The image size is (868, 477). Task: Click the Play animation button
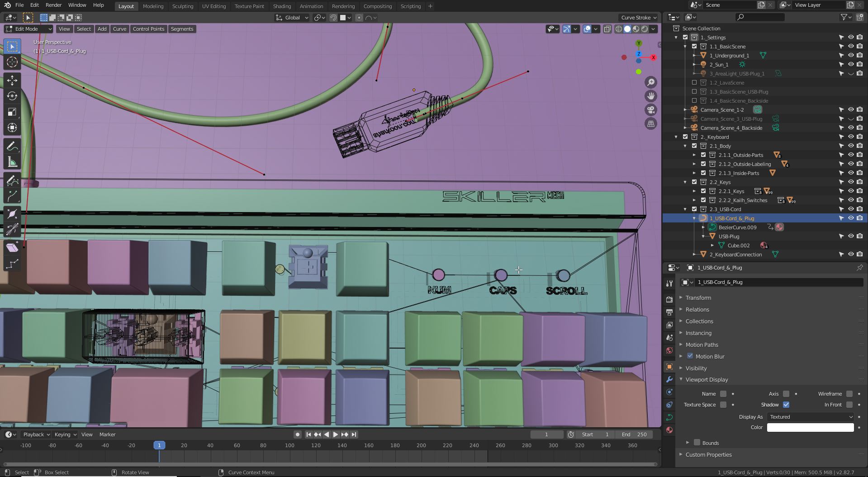pyautogui.click(x=336, y=434)
